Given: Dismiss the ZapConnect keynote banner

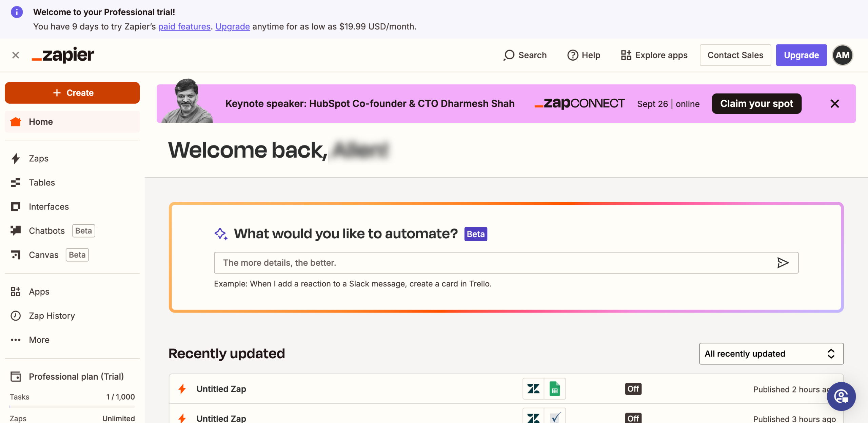Looking at the screenshot, I should pyautogui.click(x=834, y=104).
